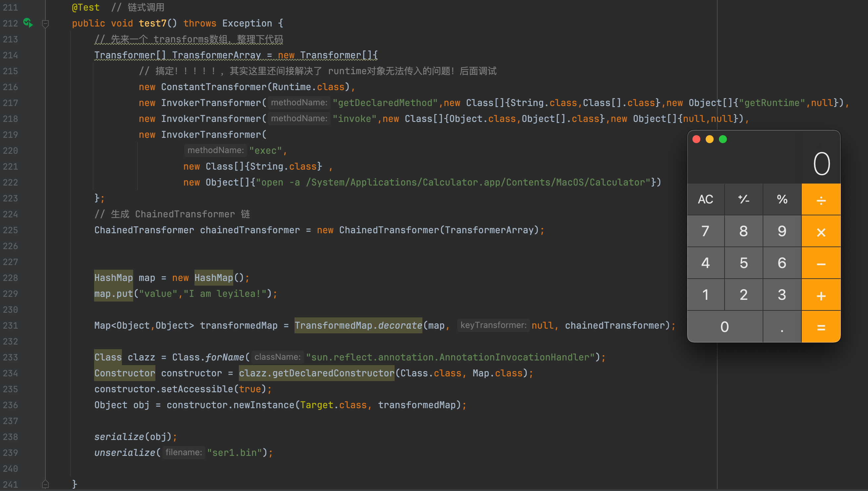Click the AnnotationInvocationHandler class name string
This screenshot has height=491, width=868.
point(450,357)
